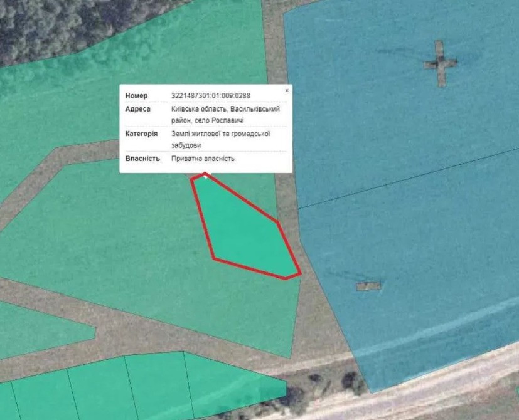The width and height of the screenshot is (519, 420).
Task: Close the parcel info popup
Action: [287, 90]
